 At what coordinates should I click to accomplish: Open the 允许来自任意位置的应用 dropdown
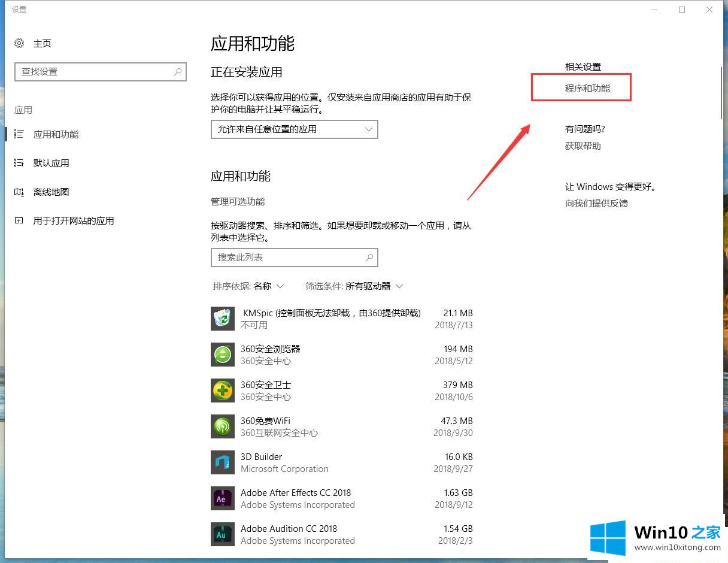(x=294, y=129)
